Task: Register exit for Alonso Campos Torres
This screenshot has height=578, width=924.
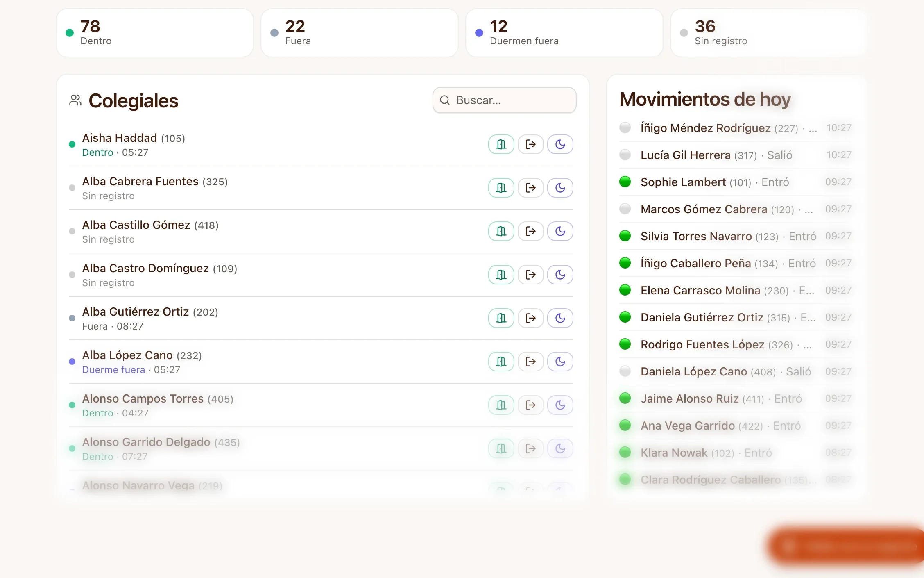Action: [530, 405]
